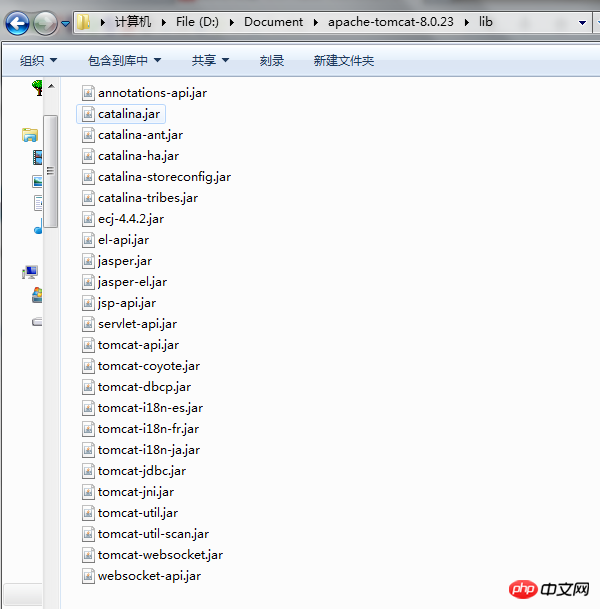Open the 共享 menu
600x609 pixels.
pyautogui.click(x=210, y=61)
